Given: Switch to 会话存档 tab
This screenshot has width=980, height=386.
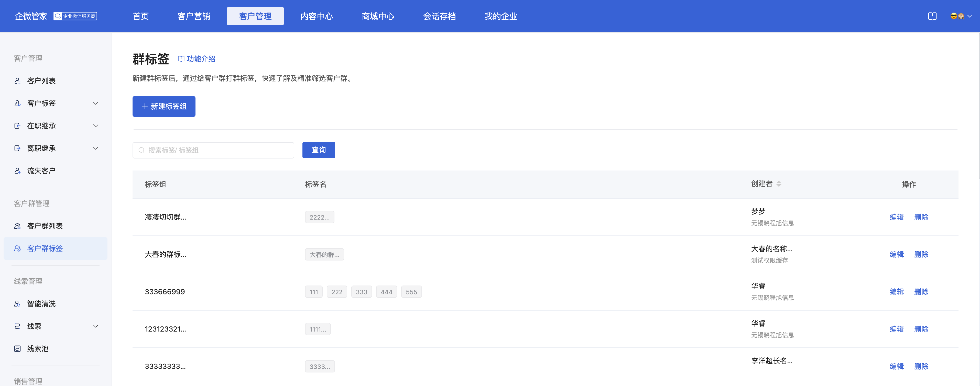Looking at the screenshot, I should point(439,16).
